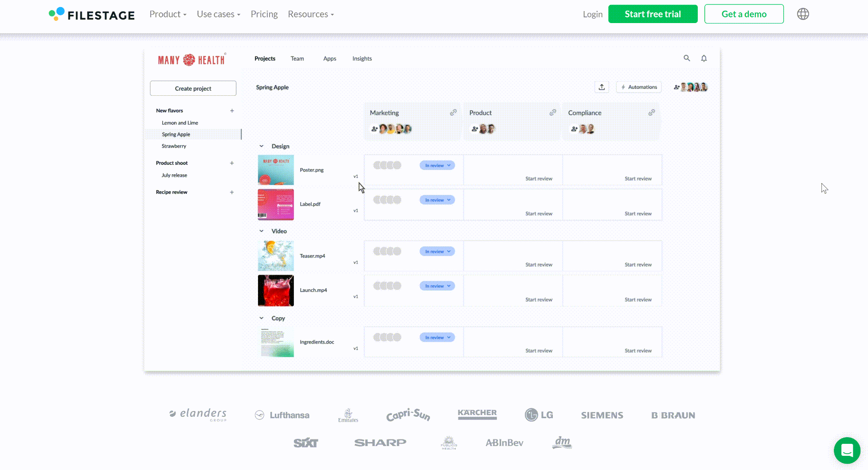Collapse the Design section
The width and height of the screenshot is (868, 470).
click(262, 146)
